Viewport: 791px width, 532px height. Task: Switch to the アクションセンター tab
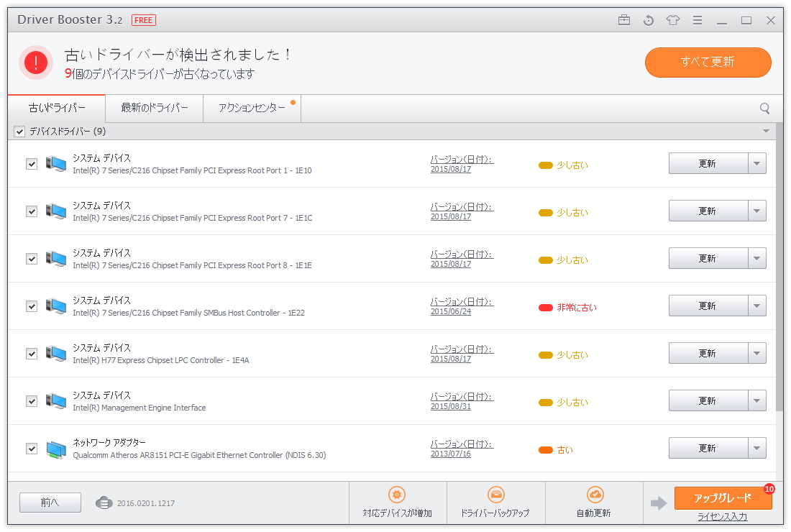252,108
